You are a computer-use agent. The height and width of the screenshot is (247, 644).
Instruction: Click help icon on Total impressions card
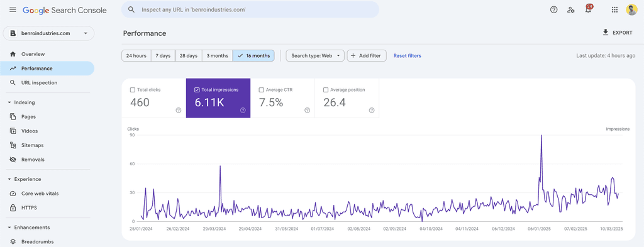click(243, 110)
